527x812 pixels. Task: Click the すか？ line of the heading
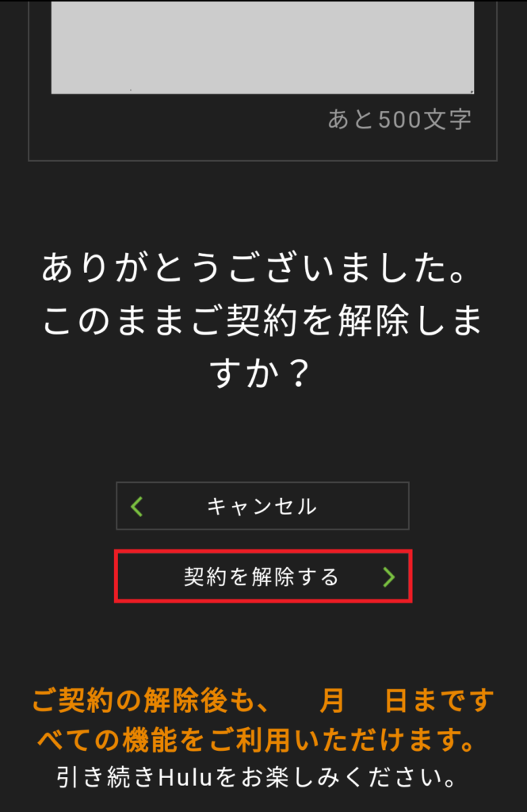coord(261,373)
